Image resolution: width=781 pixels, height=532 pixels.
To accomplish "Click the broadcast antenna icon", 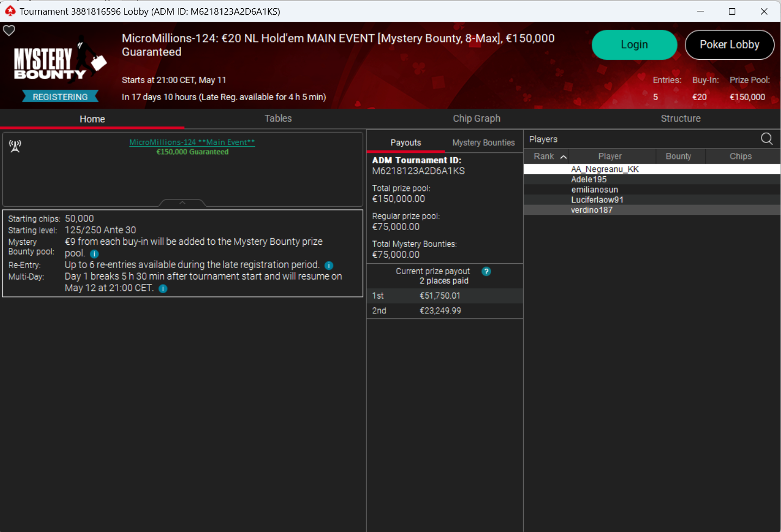I will tap(15, 146).
